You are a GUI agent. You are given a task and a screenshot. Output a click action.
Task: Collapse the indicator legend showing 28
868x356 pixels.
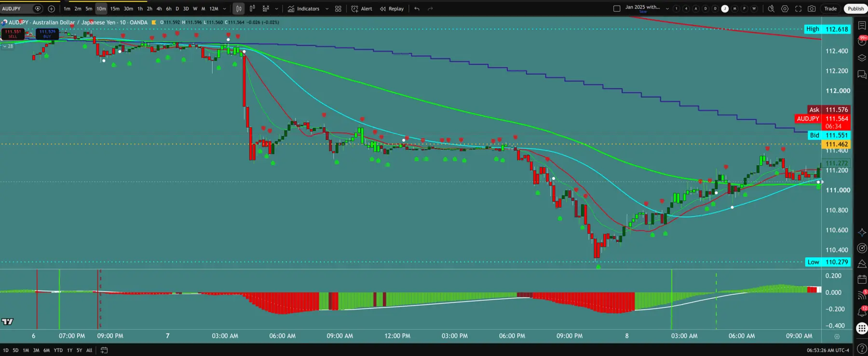coord(8,46)
